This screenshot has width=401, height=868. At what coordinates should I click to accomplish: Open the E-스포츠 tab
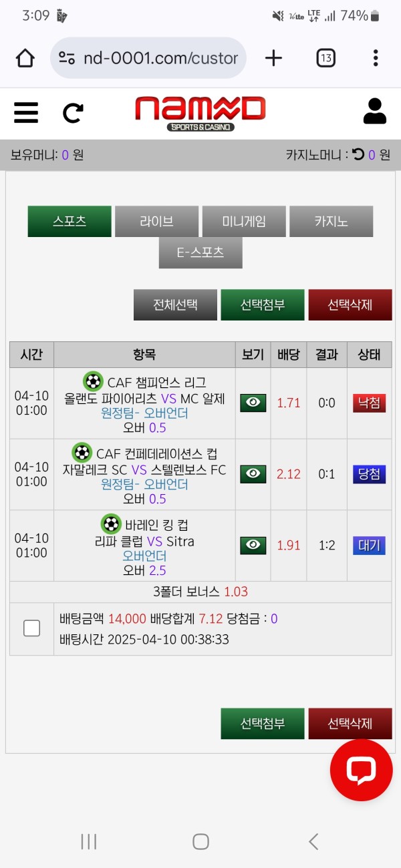[200, 253]
